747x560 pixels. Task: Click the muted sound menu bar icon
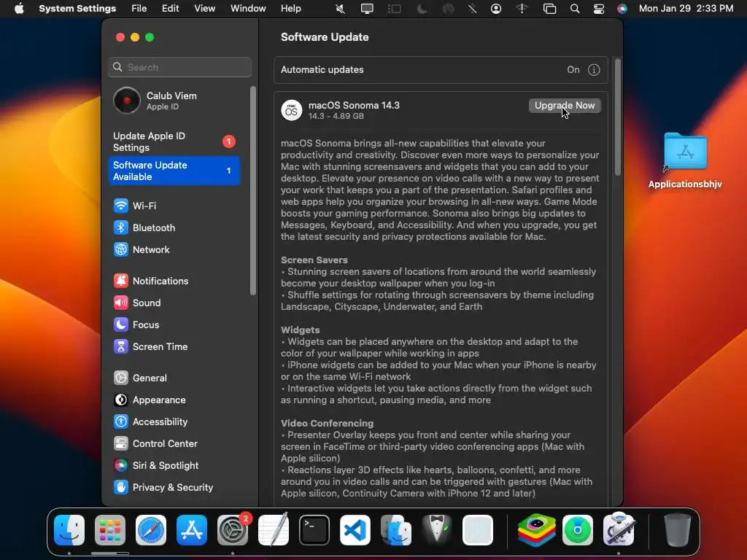(340, 9)
